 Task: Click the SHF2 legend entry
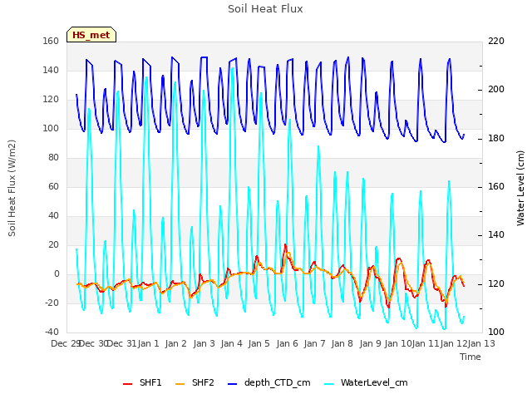click(x=195, y=382)
